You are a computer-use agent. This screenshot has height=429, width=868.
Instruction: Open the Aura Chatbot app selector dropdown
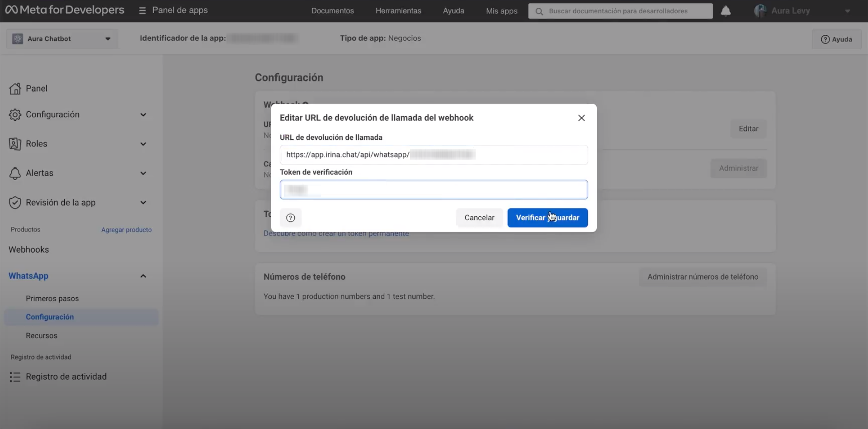pyautogui.click(x=62, y=39)
